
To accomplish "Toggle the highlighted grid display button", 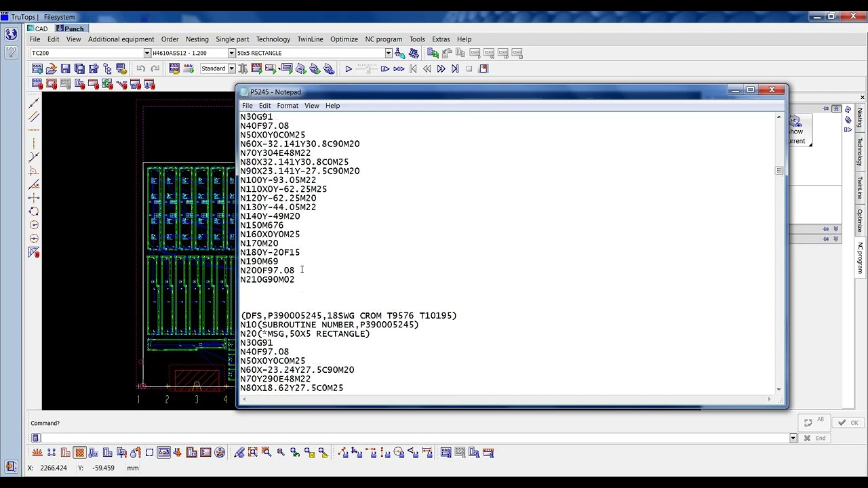I will (x=79, y=453).
